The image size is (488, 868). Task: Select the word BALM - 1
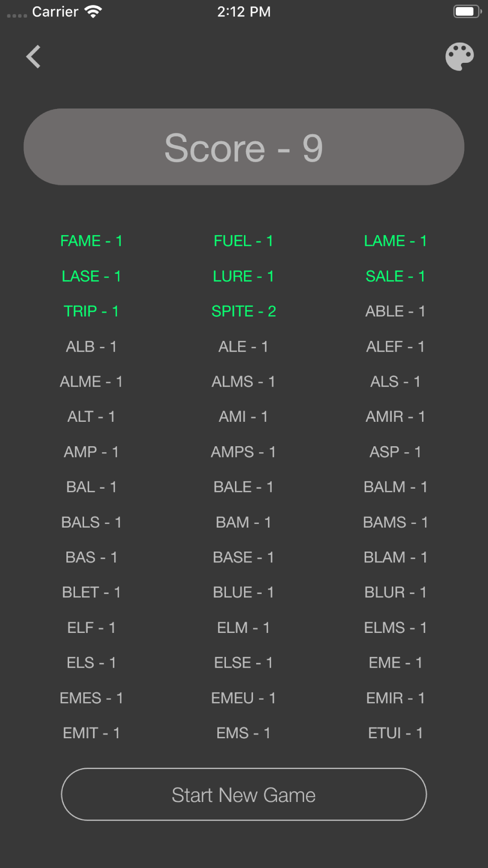pyautogui.click(x=395, y=487)
